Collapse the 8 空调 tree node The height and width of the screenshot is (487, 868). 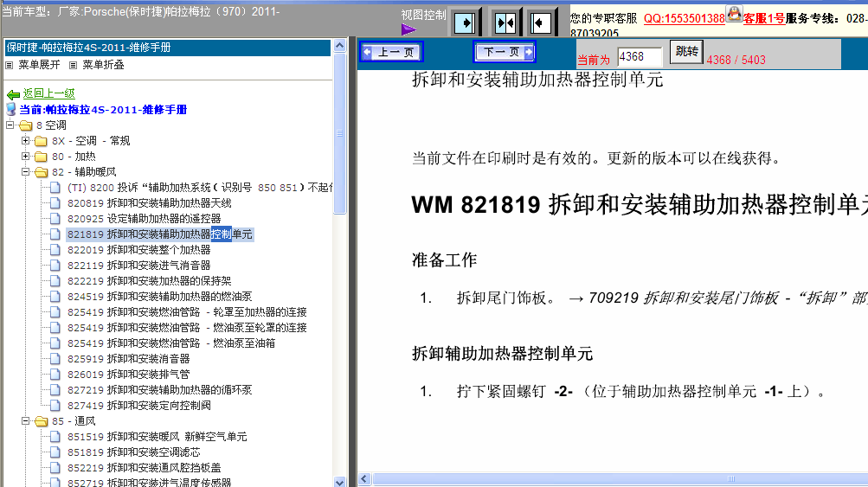point(10,125)
